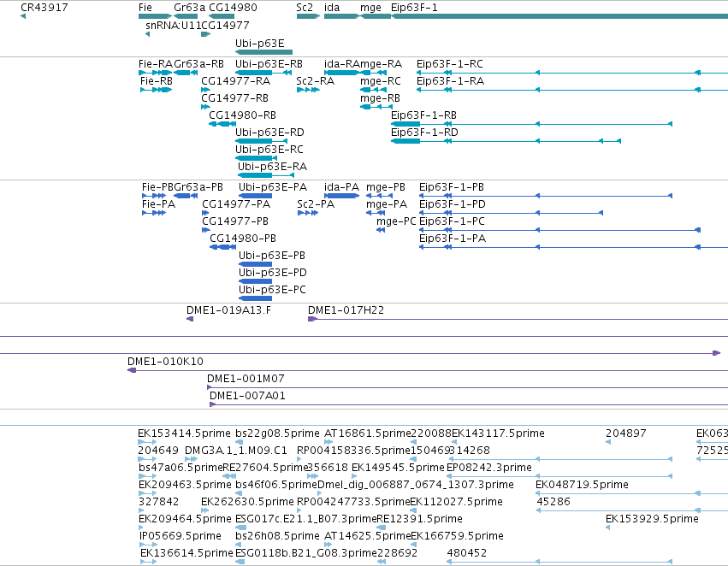Click the mge-RB transcript label
This screenshot has width=728, height=566.
click(x=380, y=97)
